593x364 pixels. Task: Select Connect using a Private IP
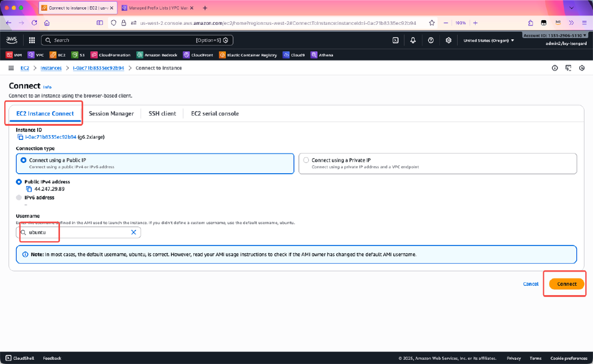[306, 159]
